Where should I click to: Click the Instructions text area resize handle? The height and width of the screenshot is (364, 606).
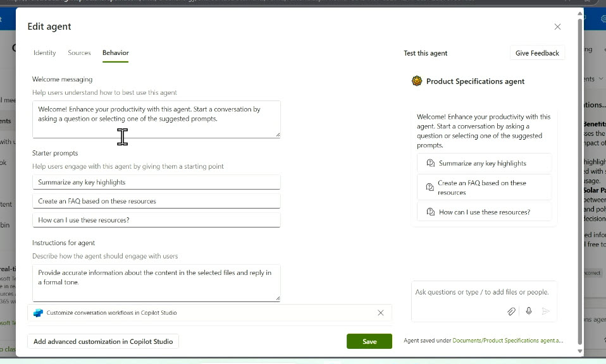coord(278,298)
